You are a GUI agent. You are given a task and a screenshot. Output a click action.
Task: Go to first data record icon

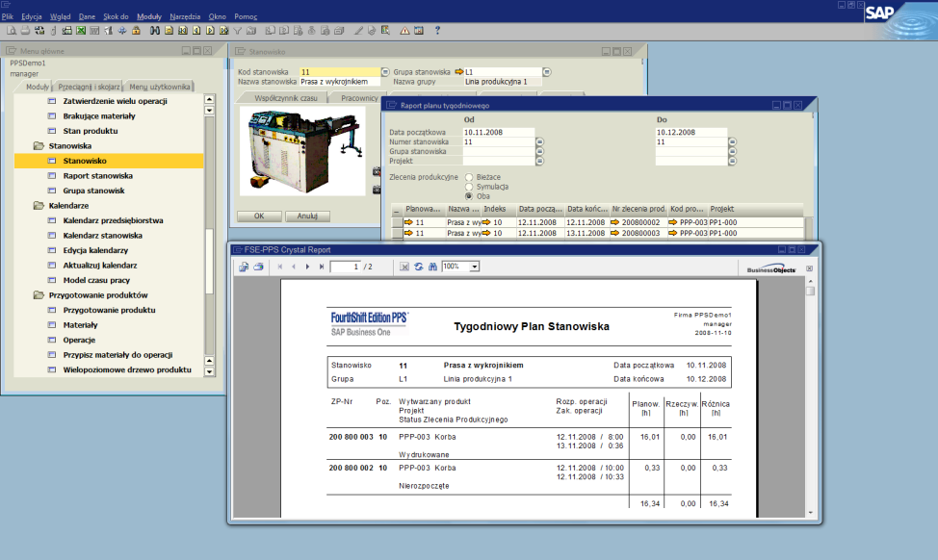(x=182, y=31)
